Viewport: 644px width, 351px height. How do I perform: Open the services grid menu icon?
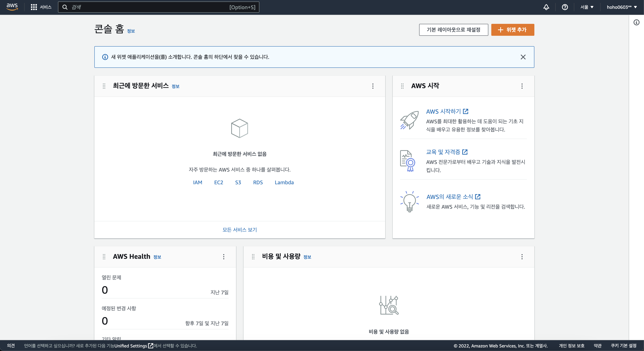pos(34,7)
